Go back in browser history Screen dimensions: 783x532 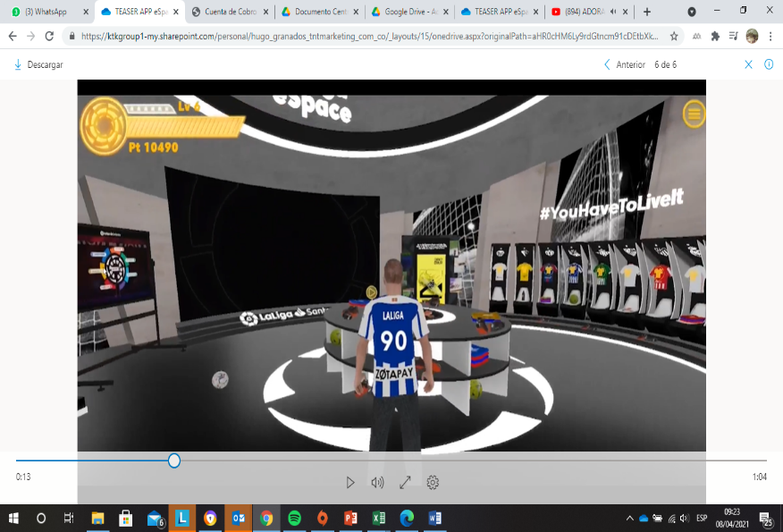pyautogui.click(x=13, y=36)
